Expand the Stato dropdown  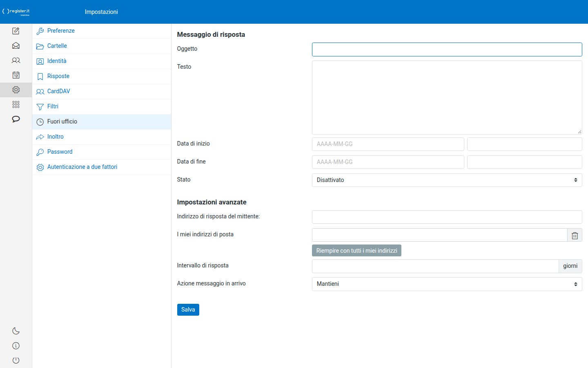click(447, 180)
